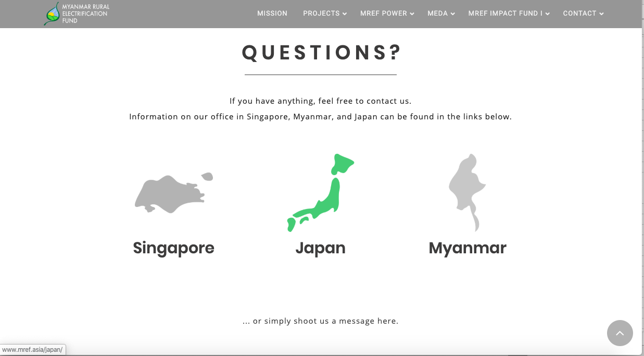The width and height of the screenshot is (644, 356).
Task: Click the Myanmar Rural Electrification Fund logo
Action: click(77, 14)
